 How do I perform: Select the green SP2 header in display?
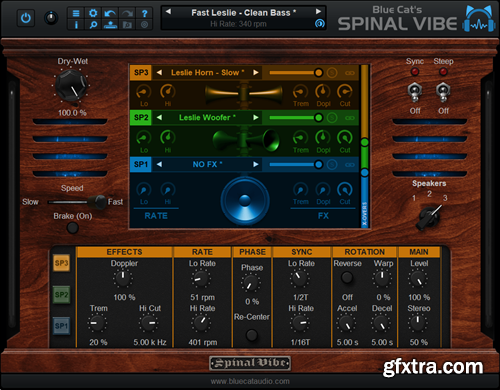[x=141, y=117]
